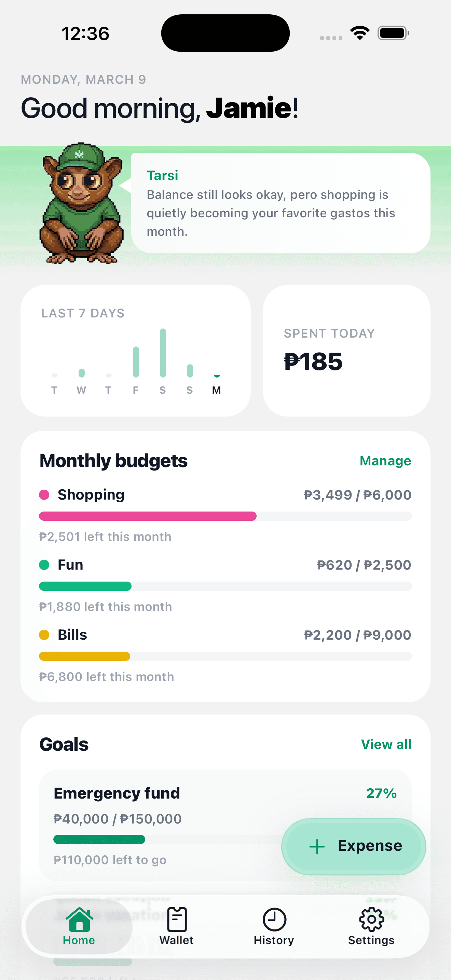Open the Spent Today card
Image resolution: width=451 pixels, height=980 pixels.
pyautogui.click(x=346, y=350)
